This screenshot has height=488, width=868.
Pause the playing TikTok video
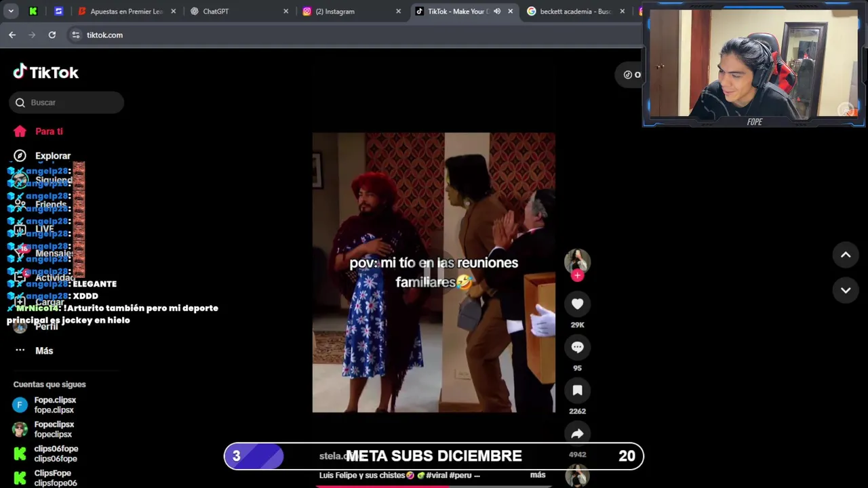tap(433, 272)
